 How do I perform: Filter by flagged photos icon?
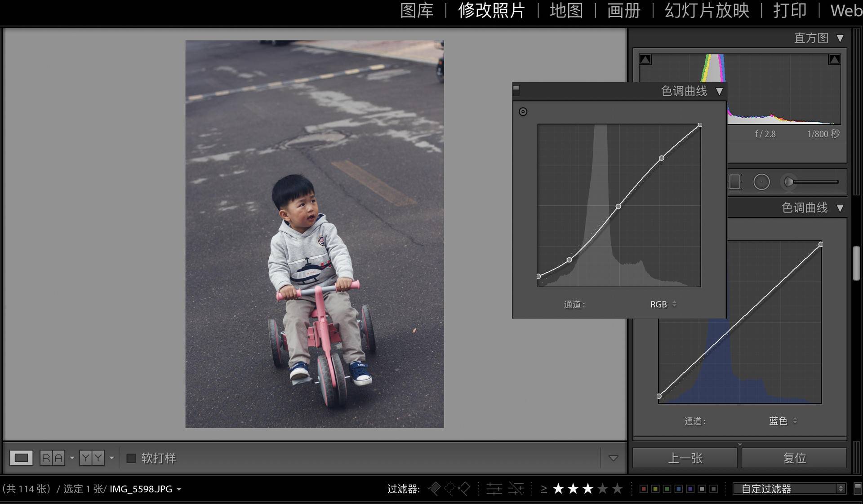pyautogui.click(x=434, y=489)
